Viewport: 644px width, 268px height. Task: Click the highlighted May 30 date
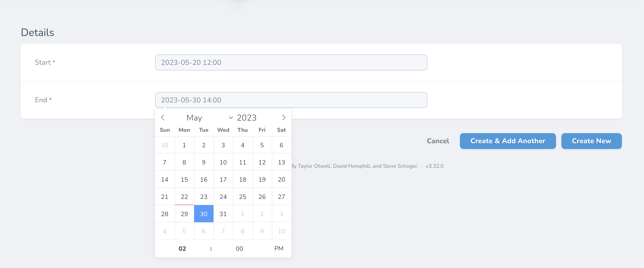[x=204, y=214]
